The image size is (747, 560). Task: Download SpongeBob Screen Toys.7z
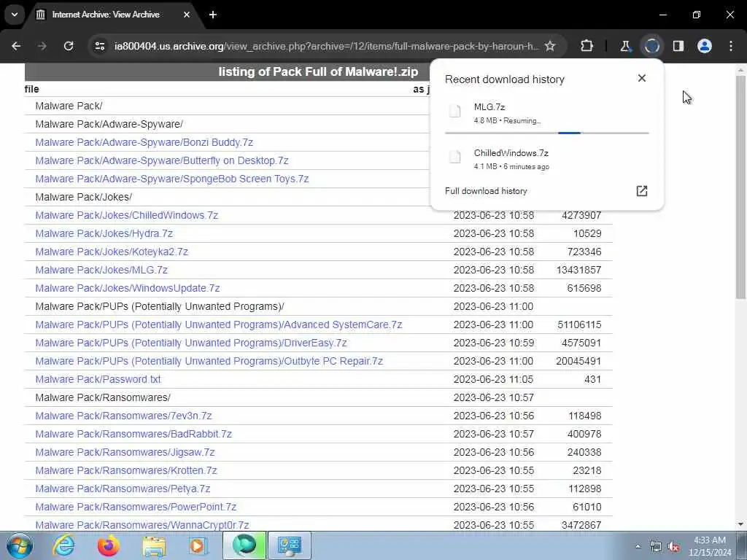(172, 179)
